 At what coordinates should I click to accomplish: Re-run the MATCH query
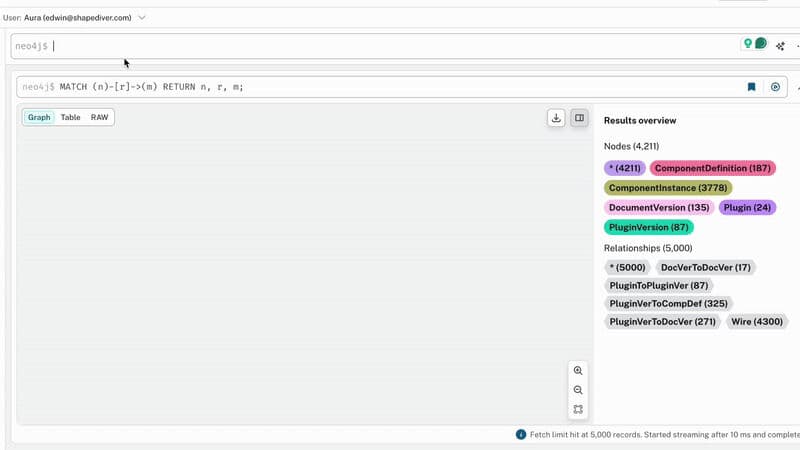click(775, 87)
